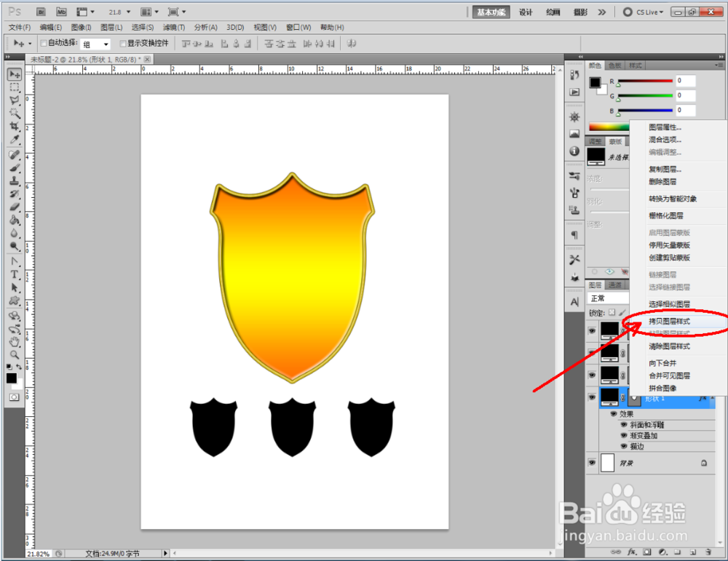Select the Zoom tool in toolbox

click(15, 355)
